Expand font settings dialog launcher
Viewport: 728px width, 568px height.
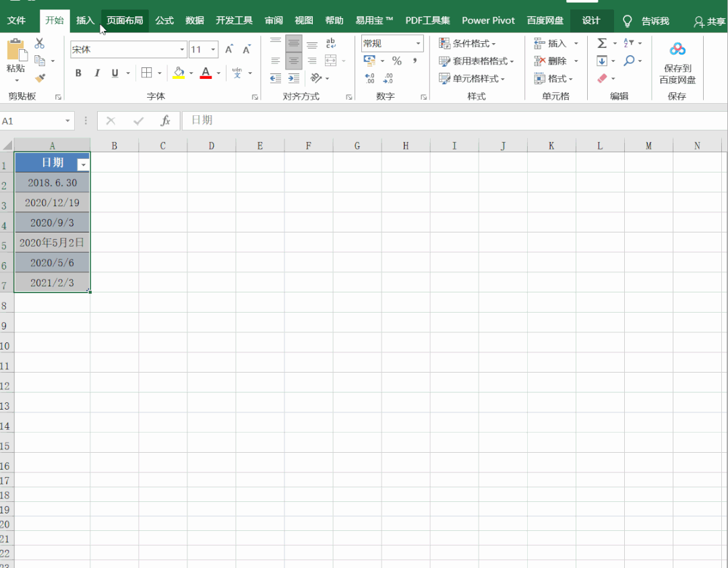tap(255, 97)
